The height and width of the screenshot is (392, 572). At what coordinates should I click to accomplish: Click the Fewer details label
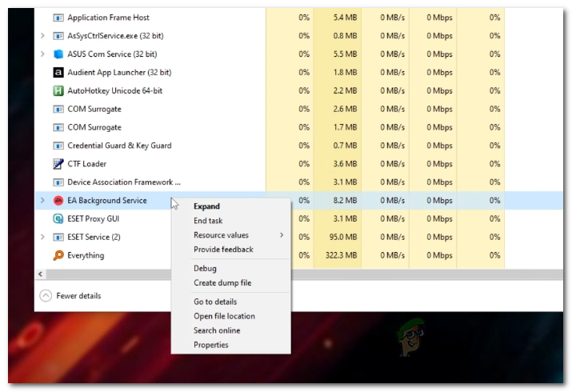[x=78, y=296]
